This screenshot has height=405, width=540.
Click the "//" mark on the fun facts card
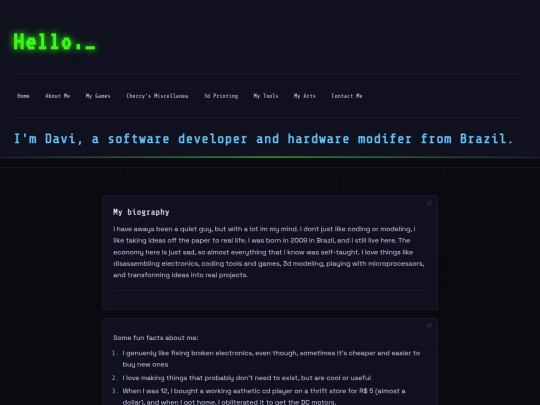coord(429,325)
